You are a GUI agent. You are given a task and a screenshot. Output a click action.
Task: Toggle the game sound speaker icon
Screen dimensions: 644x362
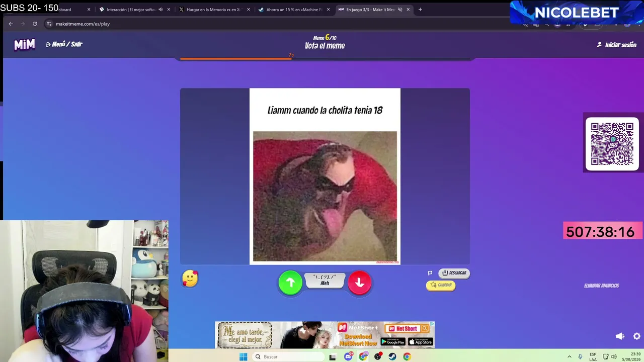(x=620, y=336)
